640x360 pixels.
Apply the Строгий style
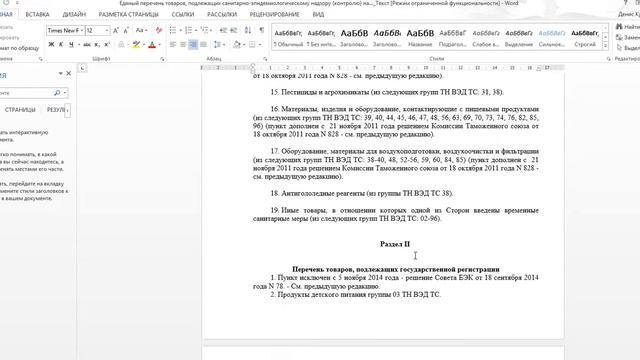[585, 38]
